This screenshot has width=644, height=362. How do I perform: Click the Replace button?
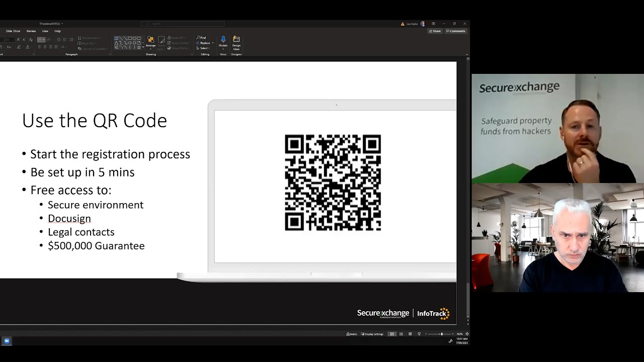click(204, 43)
